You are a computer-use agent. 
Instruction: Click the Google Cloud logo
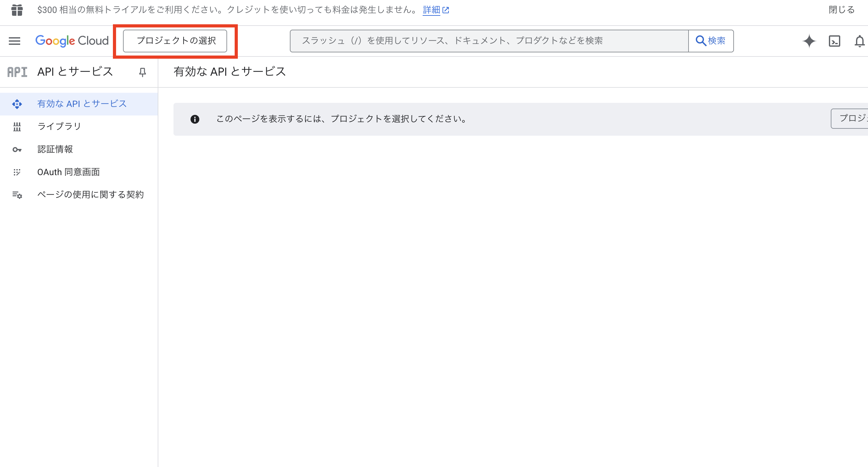click(x=72, y=41)
